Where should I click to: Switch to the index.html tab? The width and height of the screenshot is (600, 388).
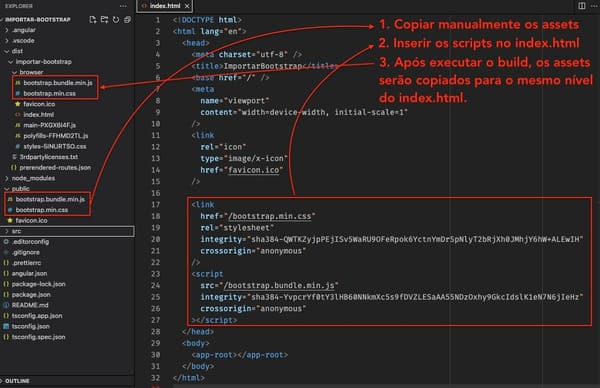click(x=165, y=6)
